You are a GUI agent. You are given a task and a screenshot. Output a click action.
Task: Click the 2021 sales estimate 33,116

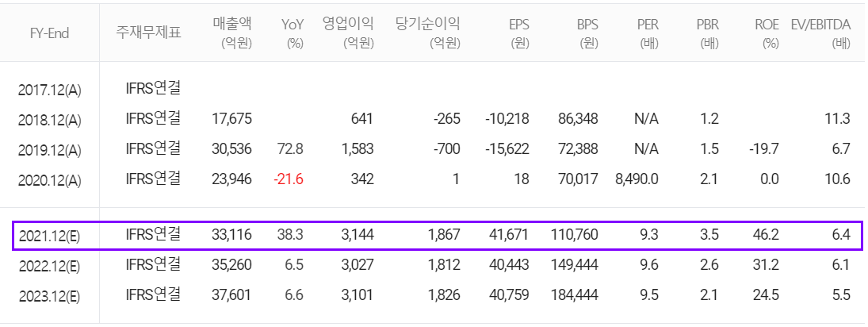coord(232,235)
